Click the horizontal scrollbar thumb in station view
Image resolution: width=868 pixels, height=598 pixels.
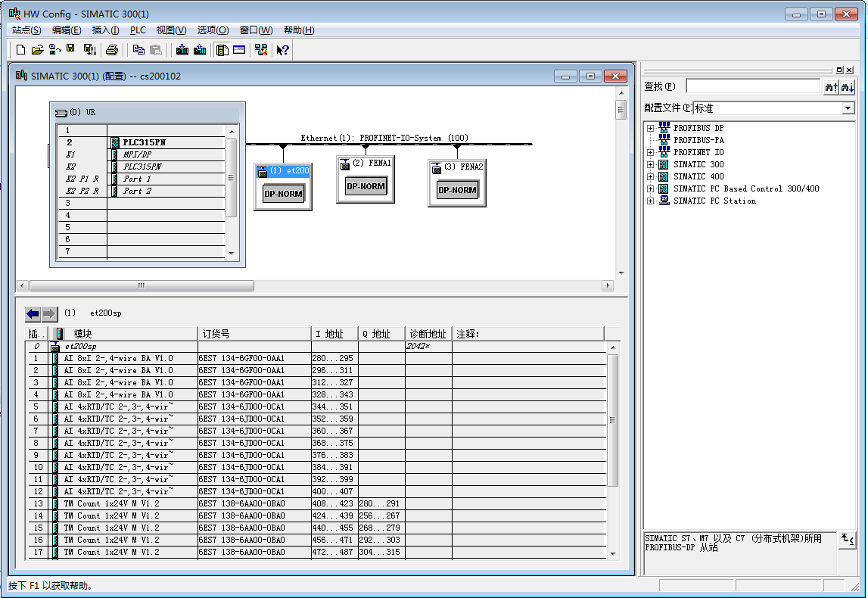click(142, 285)
